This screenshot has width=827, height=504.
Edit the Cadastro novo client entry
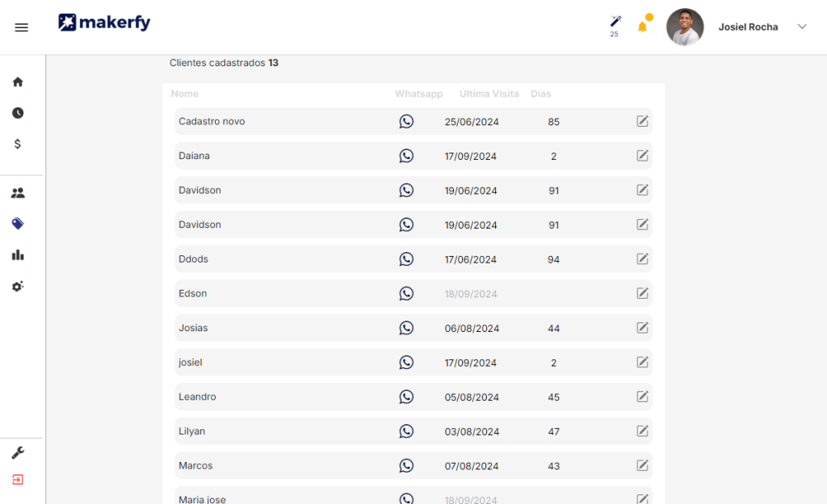pyautogui.click(x=642, y=121)
